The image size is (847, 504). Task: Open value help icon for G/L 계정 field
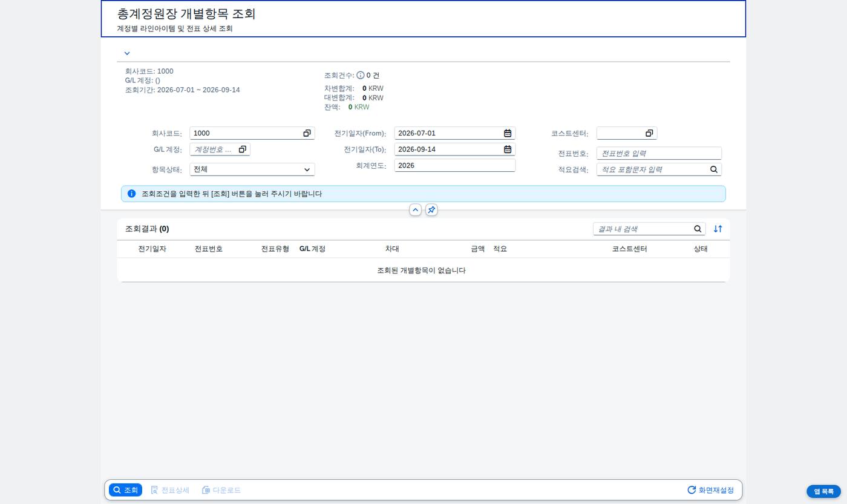point(242,149)
